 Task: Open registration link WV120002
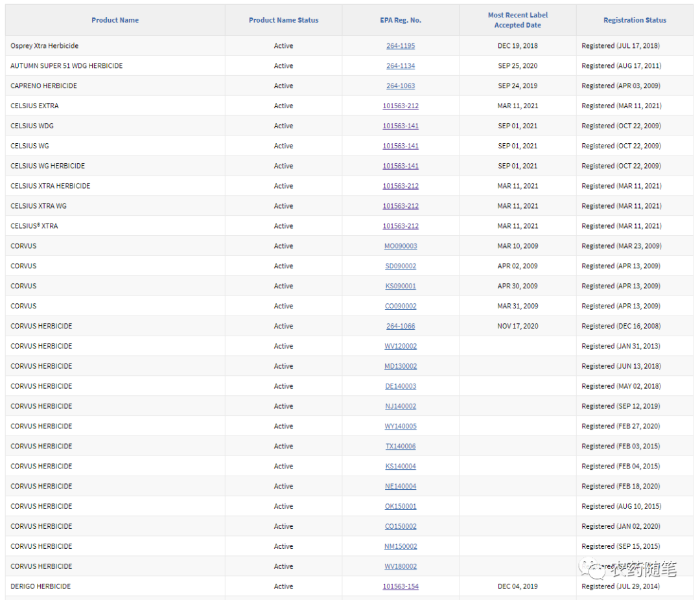(401, 347)
